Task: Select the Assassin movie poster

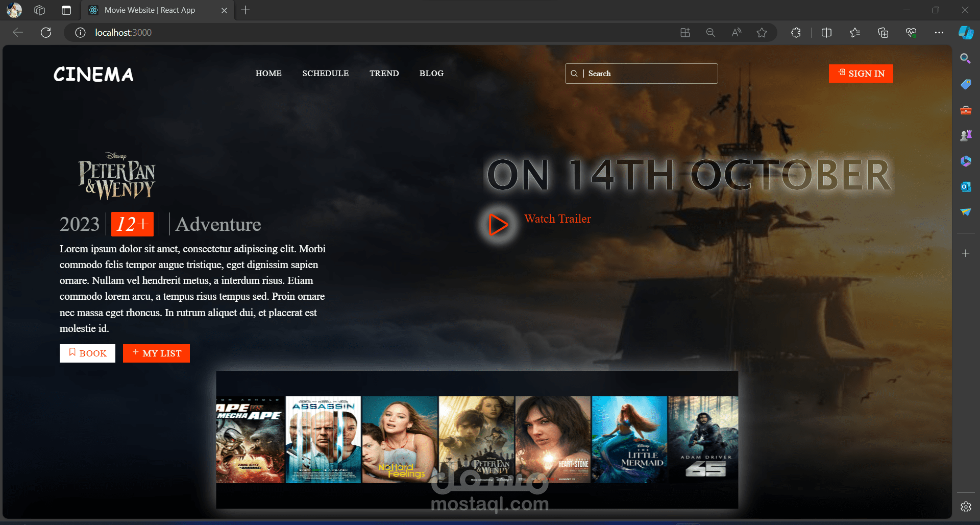Action: (x=323, y=440)
